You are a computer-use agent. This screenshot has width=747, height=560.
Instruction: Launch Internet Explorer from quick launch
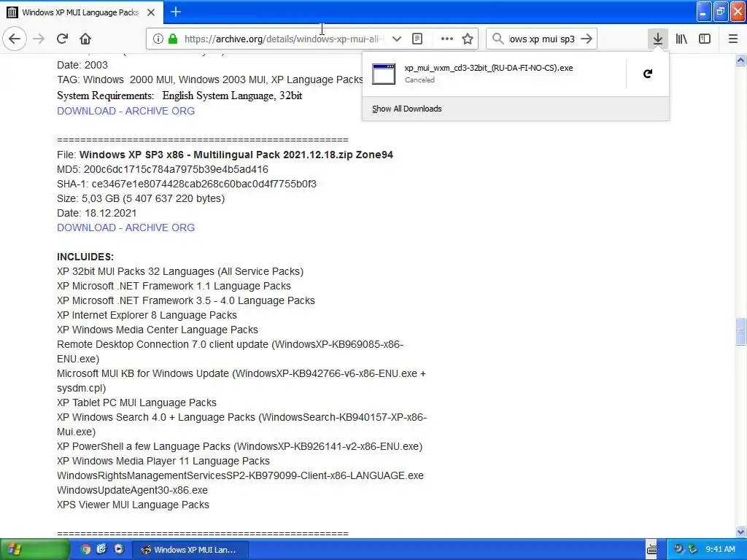pos(102,550)
